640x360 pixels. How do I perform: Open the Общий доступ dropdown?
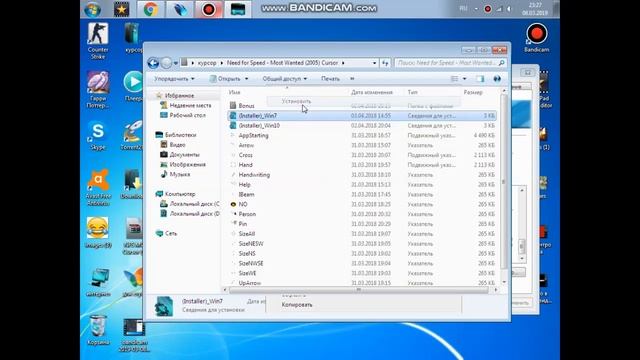coord(284,79)
